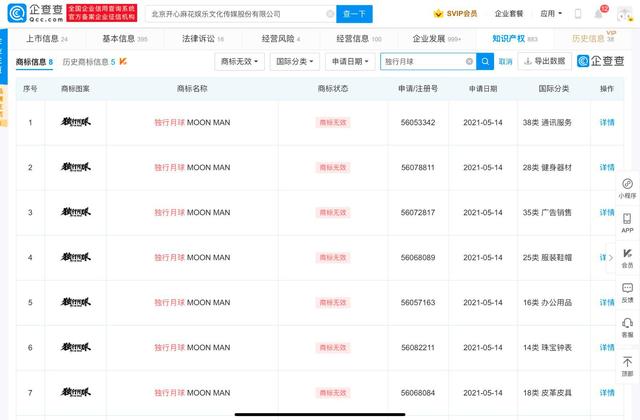This screenshot has width=640, height=420.
Task: Switch to 经营信息 tab
Action: [x=359, y=39]
